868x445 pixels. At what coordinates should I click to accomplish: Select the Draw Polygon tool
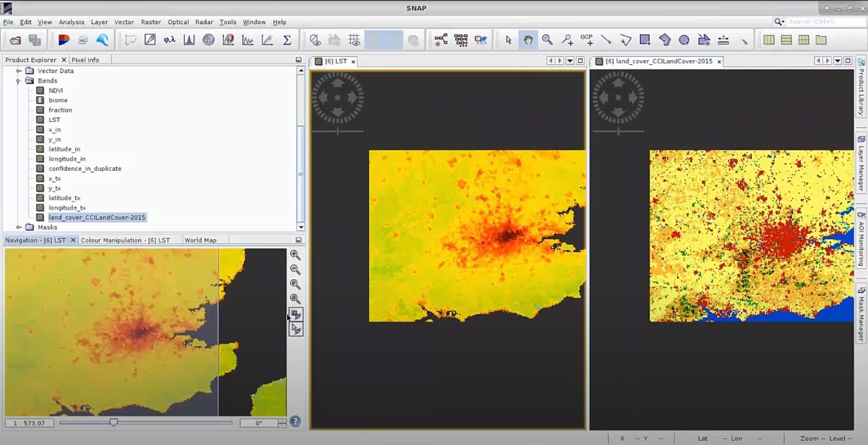click(x=665, y=40)
